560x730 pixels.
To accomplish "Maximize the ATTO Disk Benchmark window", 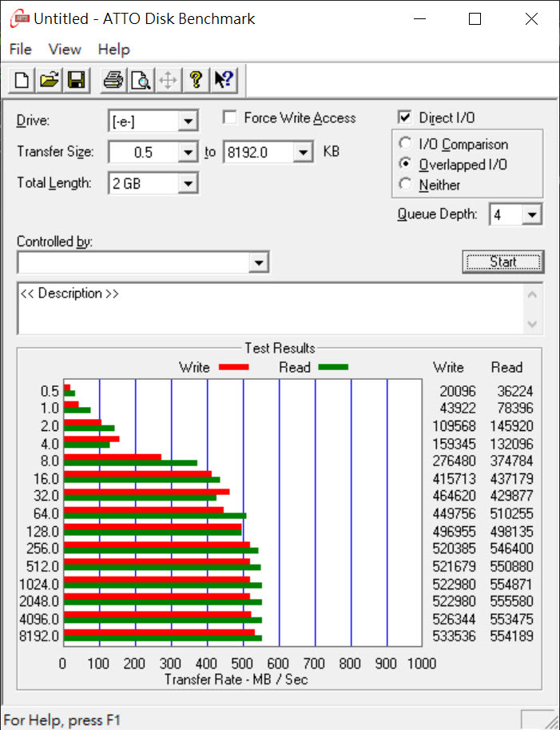I will (475, 18).
